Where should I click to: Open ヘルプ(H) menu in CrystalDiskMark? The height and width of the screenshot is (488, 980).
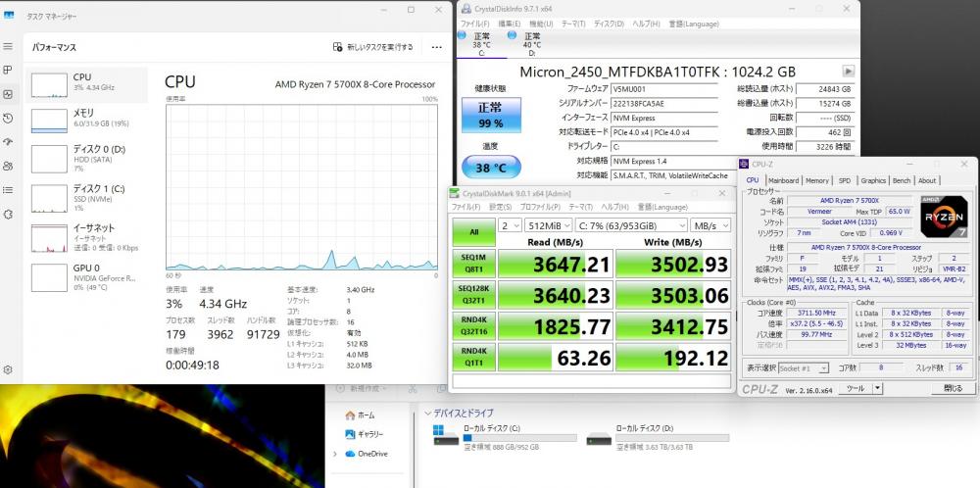click(x=614, y=207)
